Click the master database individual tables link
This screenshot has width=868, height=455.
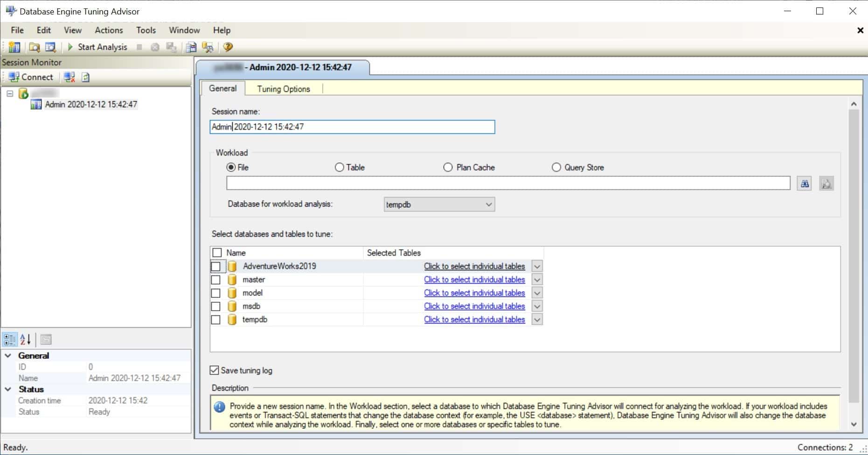pos(474,280)
